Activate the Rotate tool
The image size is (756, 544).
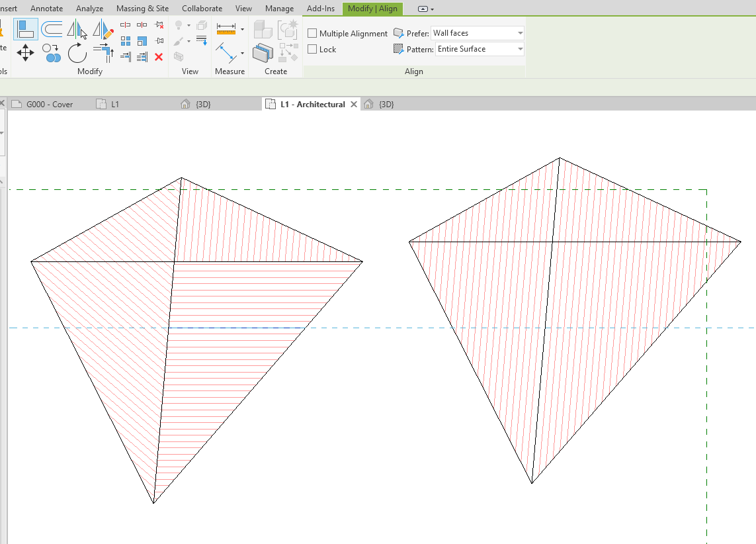77,53
